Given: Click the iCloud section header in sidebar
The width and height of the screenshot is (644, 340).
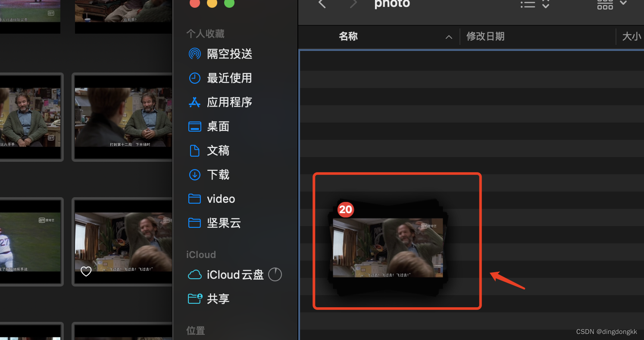Looking at the screenshot, I should (x=201, y=255).
